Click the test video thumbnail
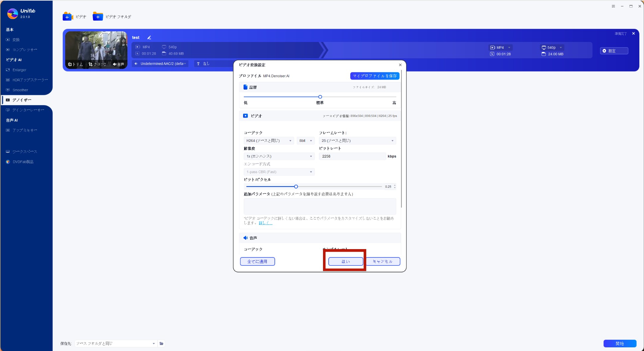644x351 pixels. [x=96, y=50]
